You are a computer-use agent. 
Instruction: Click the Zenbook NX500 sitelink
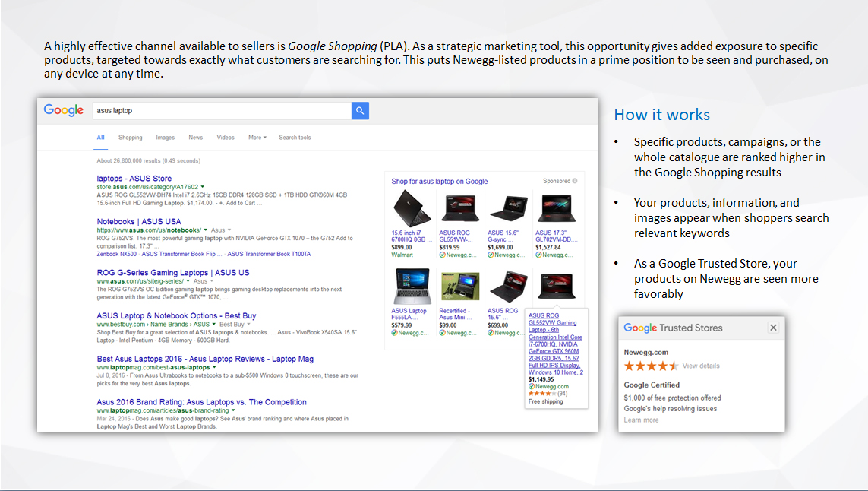tap(117, 254)
